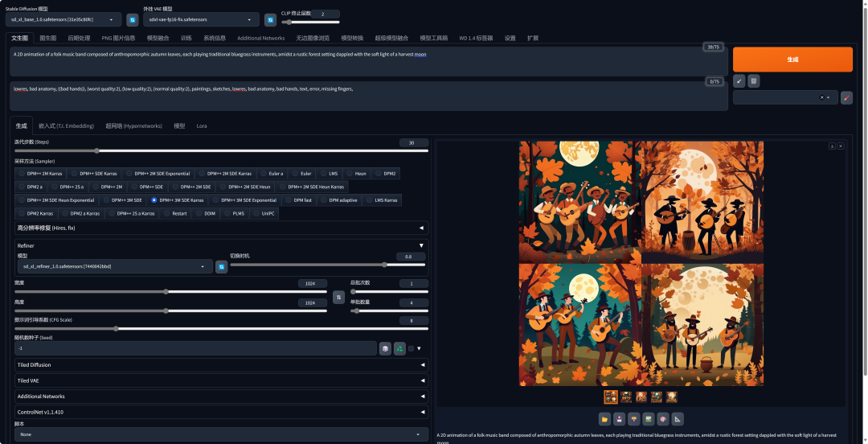This screenshot has height=444, width=868.
Task: Open the Stable Diffusion model dropdown
Action: pos(63,19)
